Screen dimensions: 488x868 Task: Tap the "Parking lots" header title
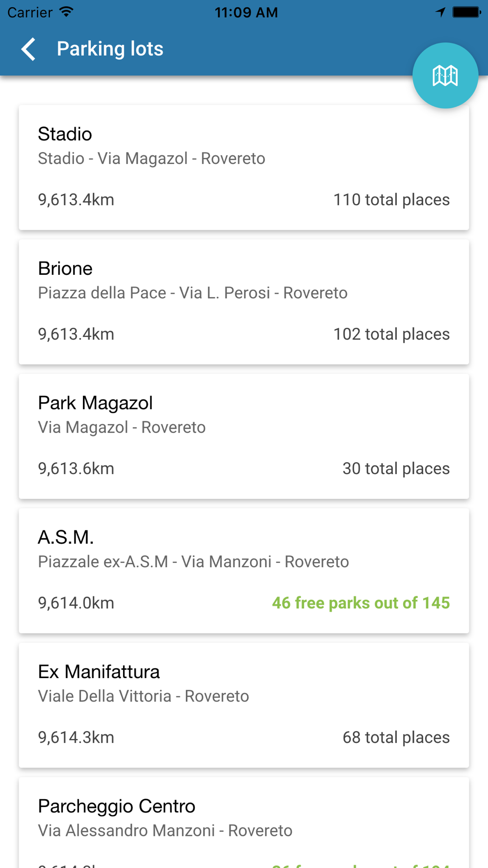tap(110, 49)
